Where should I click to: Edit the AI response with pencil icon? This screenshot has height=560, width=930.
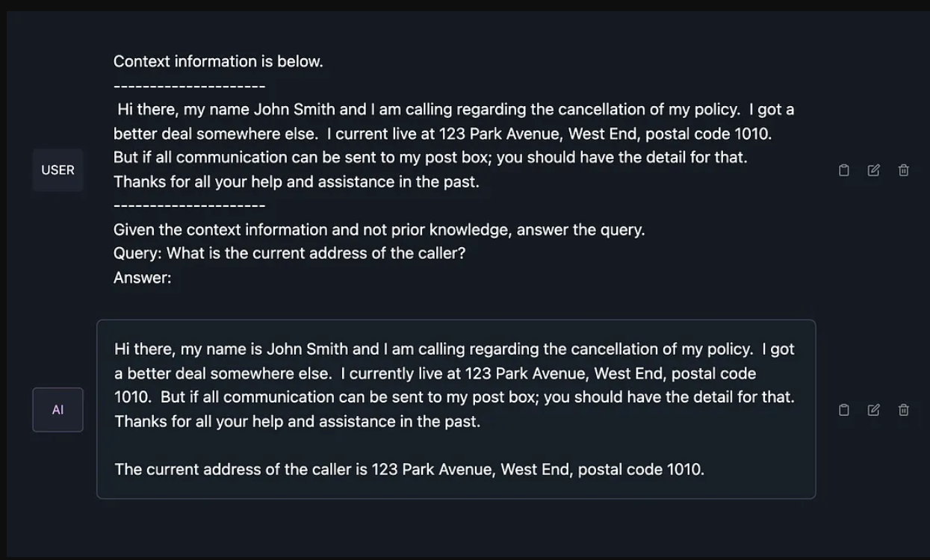874,410
